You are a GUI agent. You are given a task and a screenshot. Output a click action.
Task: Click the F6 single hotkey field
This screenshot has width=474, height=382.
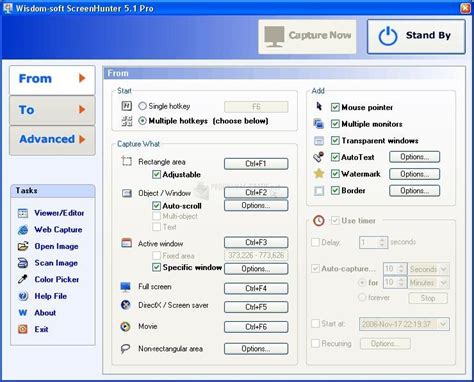[x=256, y=107]
